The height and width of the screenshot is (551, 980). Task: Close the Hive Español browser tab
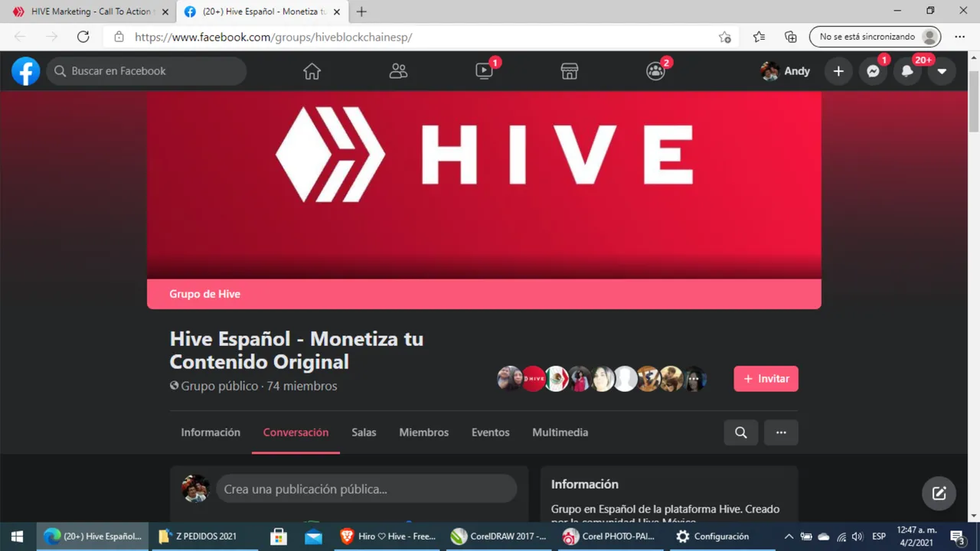coord(337,11)
